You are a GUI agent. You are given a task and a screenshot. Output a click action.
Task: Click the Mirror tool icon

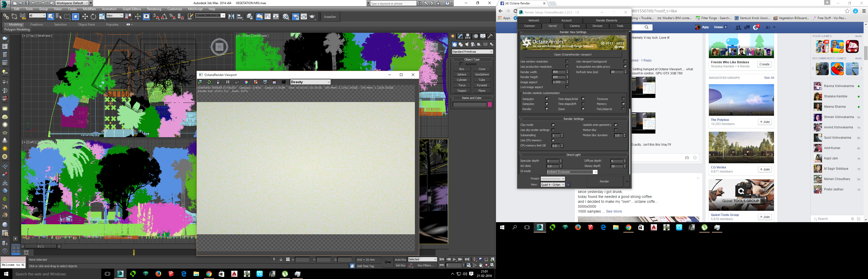(231, 17)
